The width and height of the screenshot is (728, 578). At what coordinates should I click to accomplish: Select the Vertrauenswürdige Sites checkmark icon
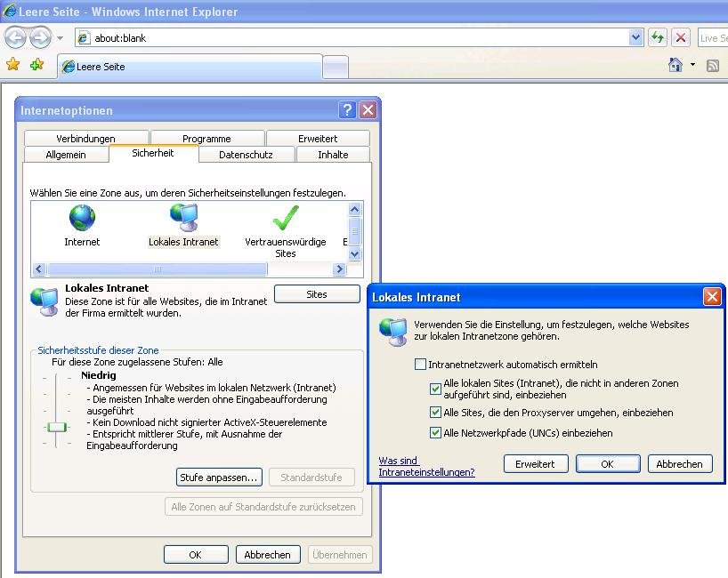285,218
